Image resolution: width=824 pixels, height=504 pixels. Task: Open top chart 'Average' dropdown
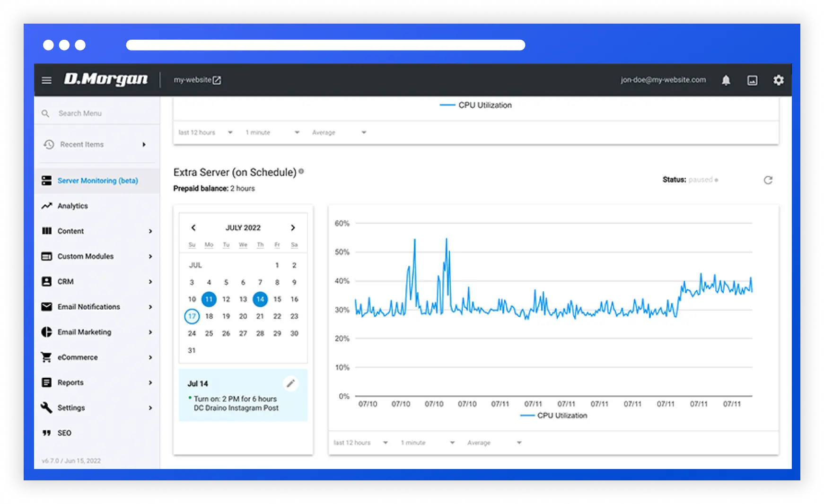(x=339, y=132)
